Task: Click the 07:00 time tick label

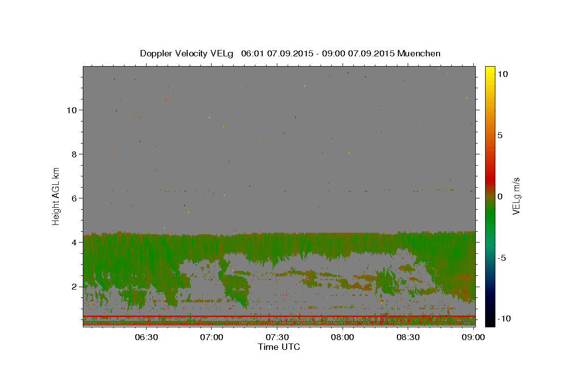Action: click(x=212, y=337)
